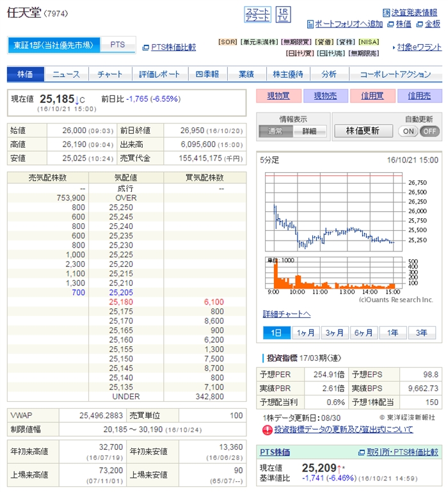The height and width of the screenshot is (492, 448).
Task: Click the 予想PER value 254.91倍
Action: pyautogui.click(x=329, y=374)
